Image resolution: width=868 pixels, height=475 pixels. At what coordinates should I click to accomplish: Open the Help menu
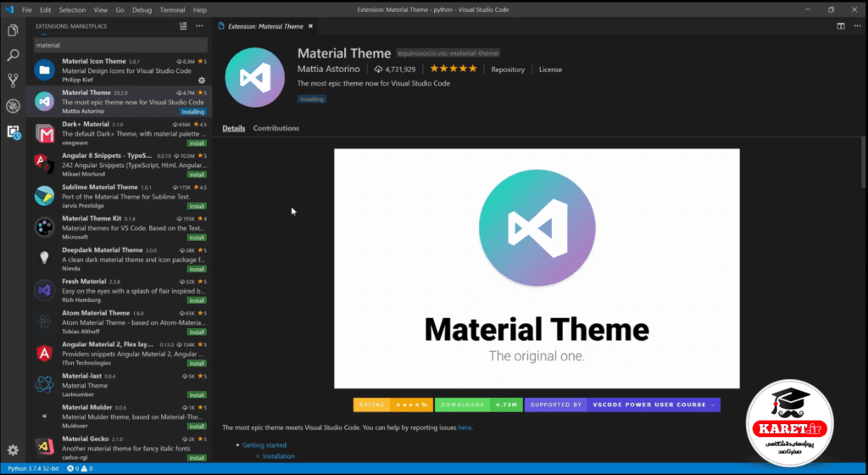click(200, 9)
